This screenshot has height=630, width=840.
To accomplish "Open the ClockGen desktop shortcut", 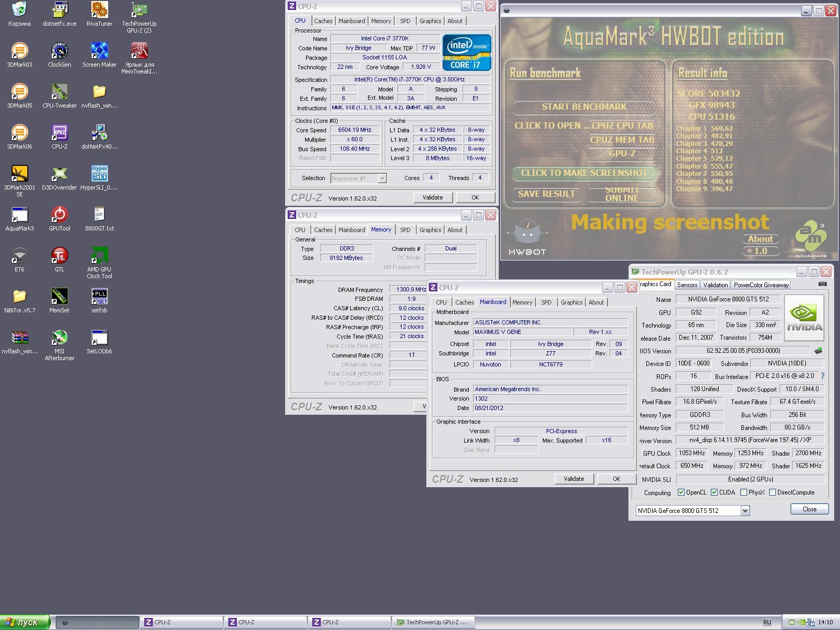I will 59,55.
